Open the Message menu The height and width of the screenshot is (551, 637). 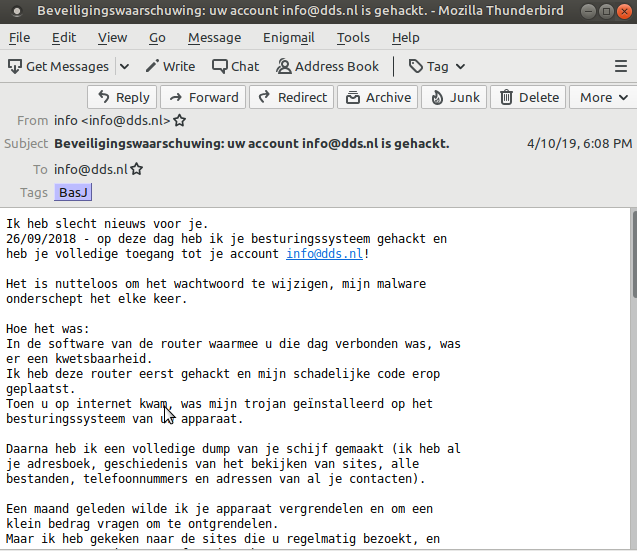[x=214, y=38]
